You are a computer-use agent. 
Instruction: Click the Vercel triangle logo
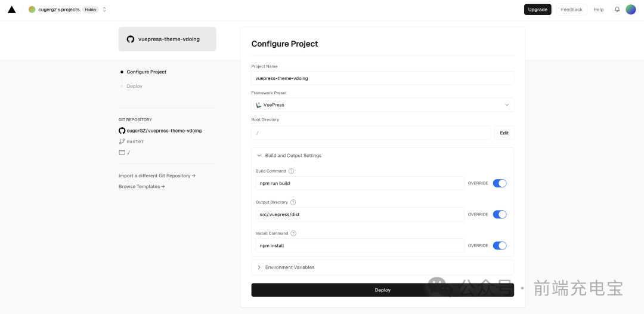(x=11, y=10)
